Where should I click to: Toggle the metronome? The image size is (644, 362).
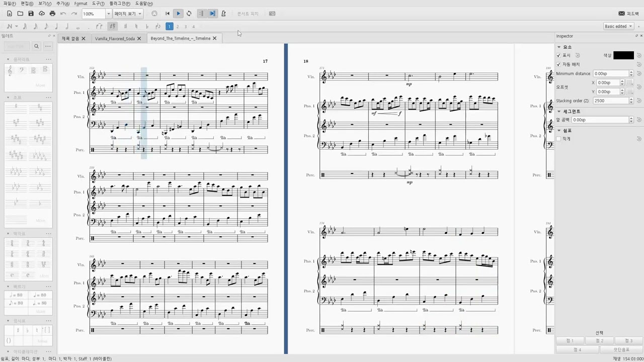[x=223, y=14]
